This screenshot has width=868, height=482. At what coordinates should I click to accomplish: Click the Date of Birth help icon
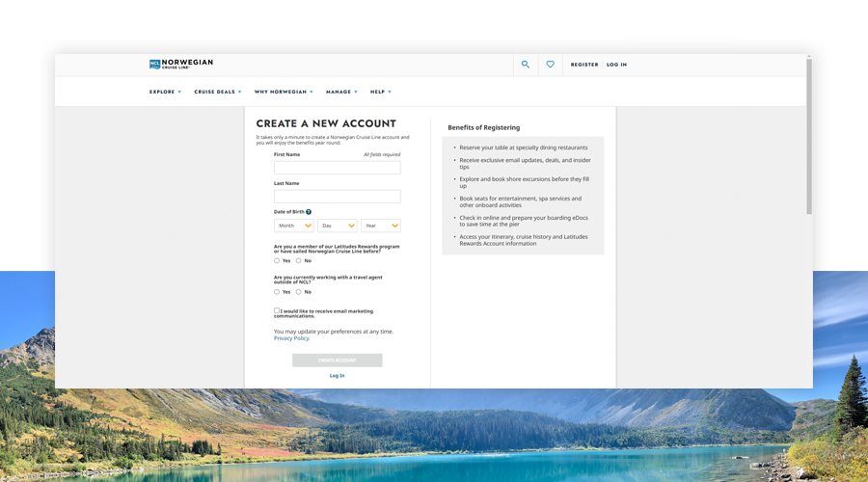(x=309, y=212)
